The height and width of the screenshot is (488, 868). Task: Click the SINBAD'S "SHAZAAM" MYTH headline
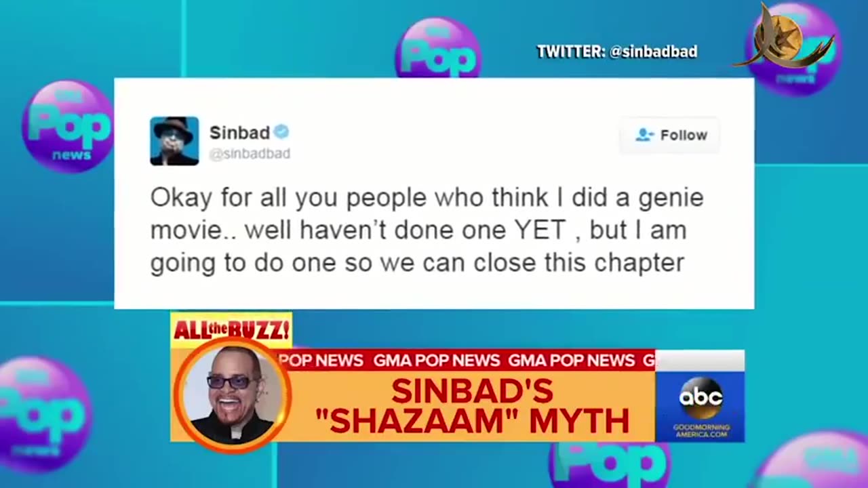pyautogui.click(x=473, y=407)
